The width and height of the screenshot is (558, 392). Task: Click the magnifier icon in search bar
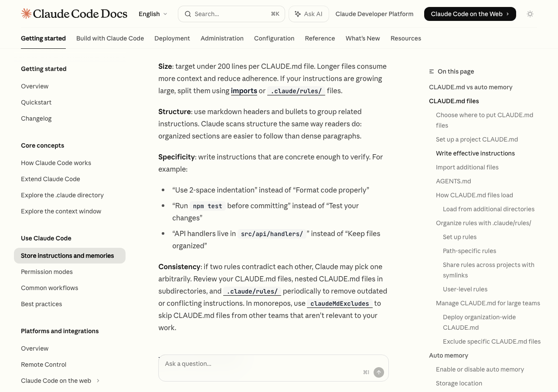(x=188, y=14)
